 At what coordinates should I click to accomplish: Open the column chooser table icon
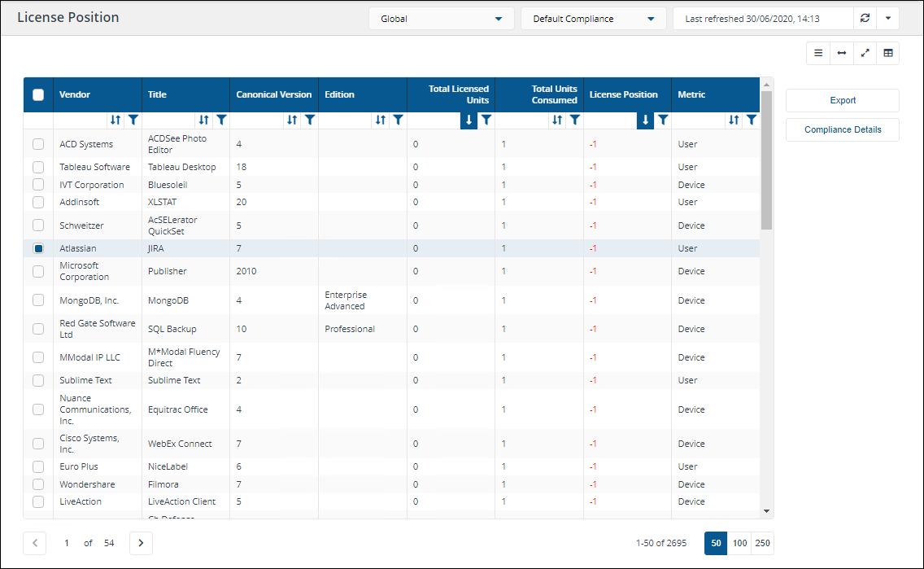888,53
